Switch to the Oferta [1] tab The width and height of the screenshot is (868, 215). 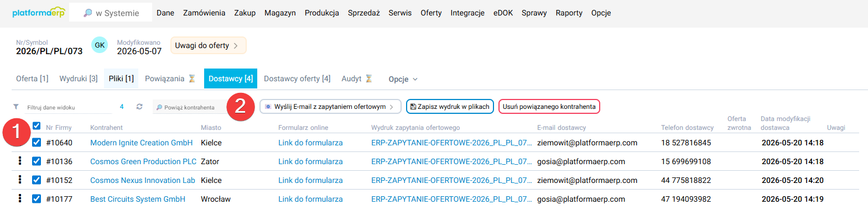pyautogui.click(x=32, y=78)
